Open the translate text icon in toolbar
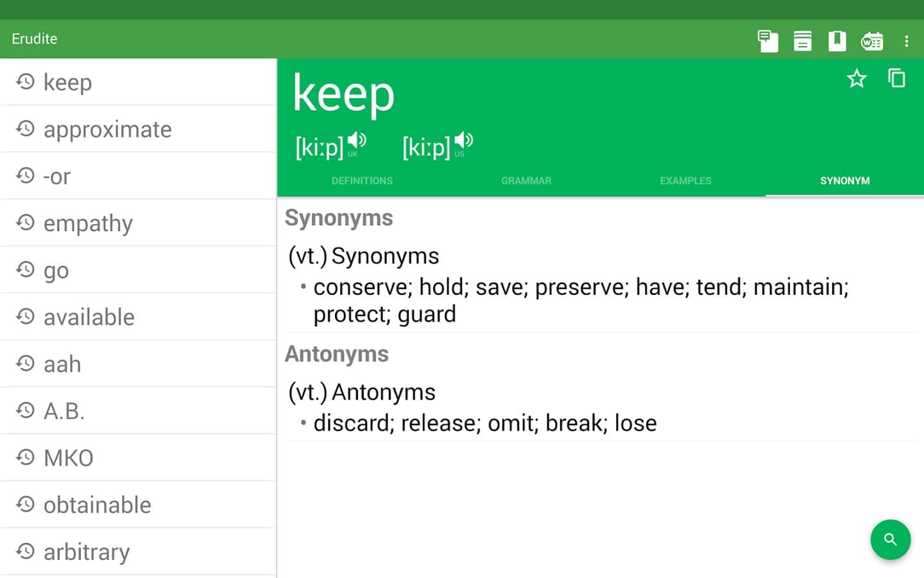924x578 pixels. point(767,41)
